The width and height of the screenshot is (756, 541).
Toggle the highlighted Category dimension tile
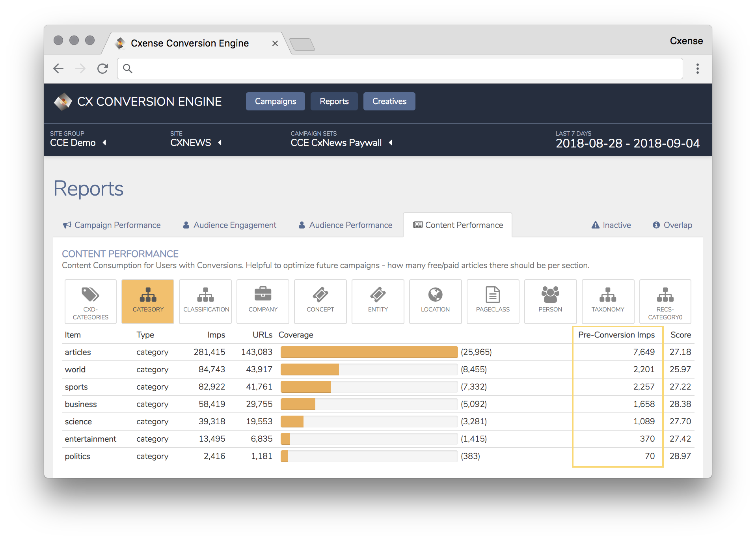148,302
